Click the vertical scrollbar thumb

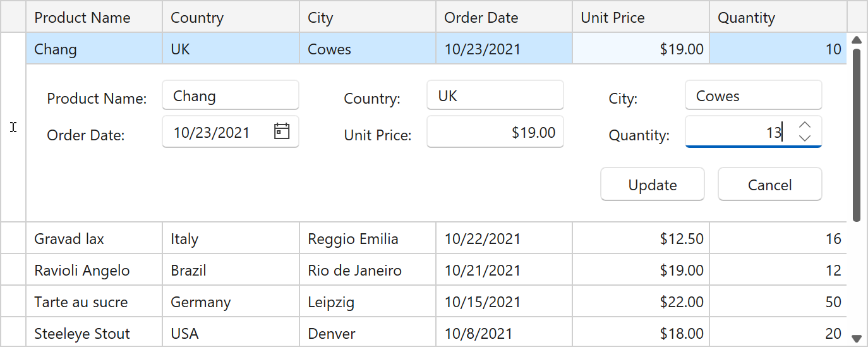[857, 134]
